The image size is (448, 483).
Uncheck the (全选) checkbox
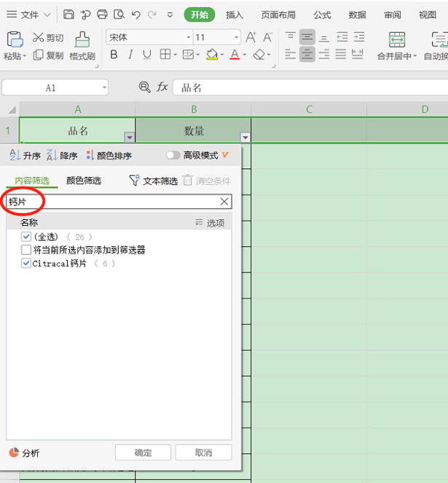(26, 237)
